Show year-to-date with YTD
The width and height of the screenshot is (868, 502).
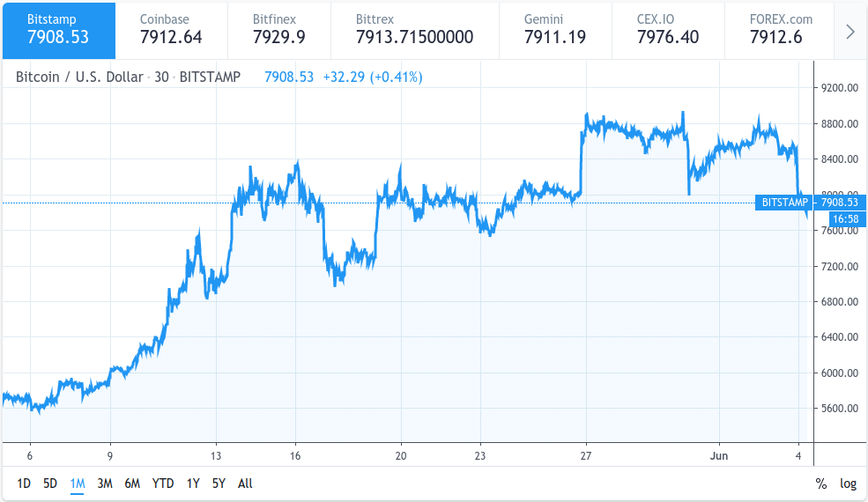(162, 484)
